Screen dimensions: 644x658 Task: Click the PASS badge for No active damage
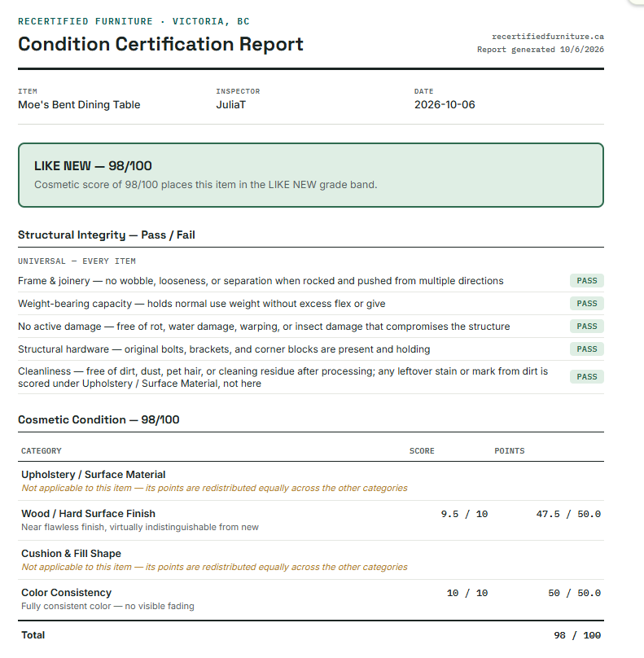click(x=586, y=326)
